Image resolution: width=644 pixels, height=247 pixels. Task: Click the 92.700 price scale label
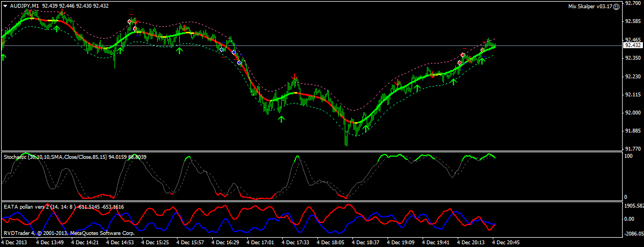click(632, 3)
